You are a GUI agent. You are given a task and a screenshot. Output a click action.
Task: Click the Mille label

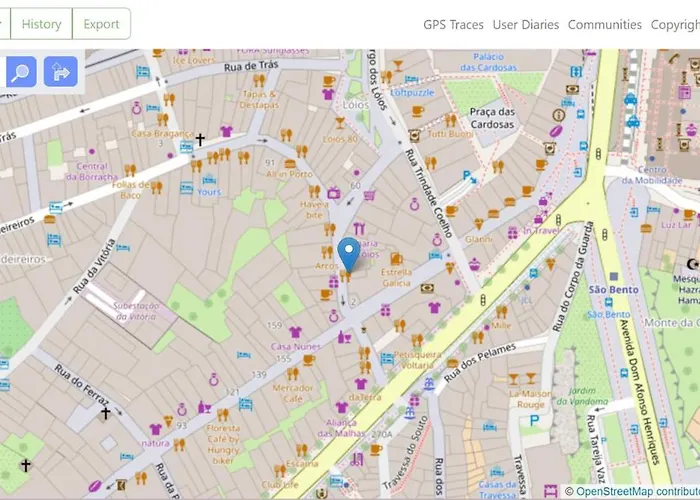point(501,325)
